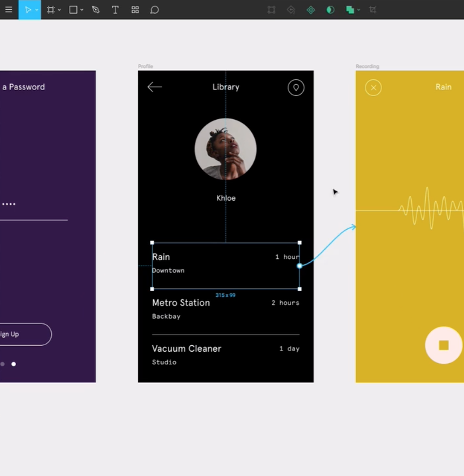Expand the Frame tool dropdown arrow
The image size is (464, 476).
click(60, 10)
